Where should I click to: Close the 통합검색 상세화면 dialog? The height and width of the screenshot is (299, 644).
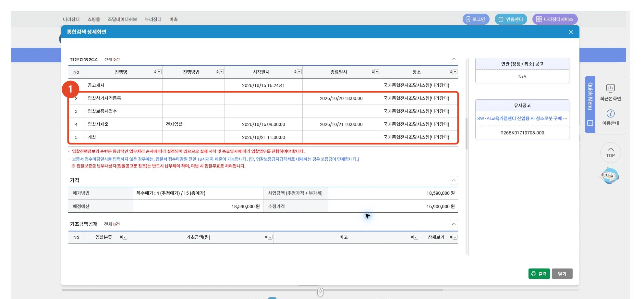click(x=571, y=32)
